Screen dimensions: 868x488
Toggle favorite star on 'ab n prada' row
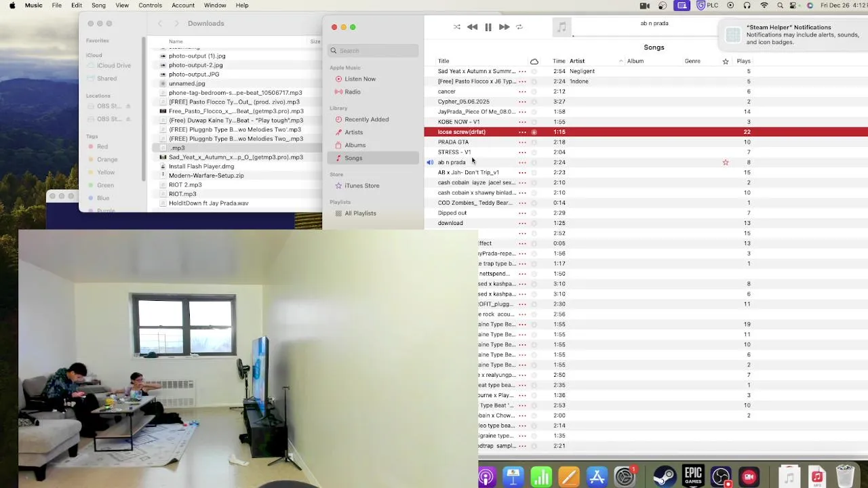[x=726, y=163]
